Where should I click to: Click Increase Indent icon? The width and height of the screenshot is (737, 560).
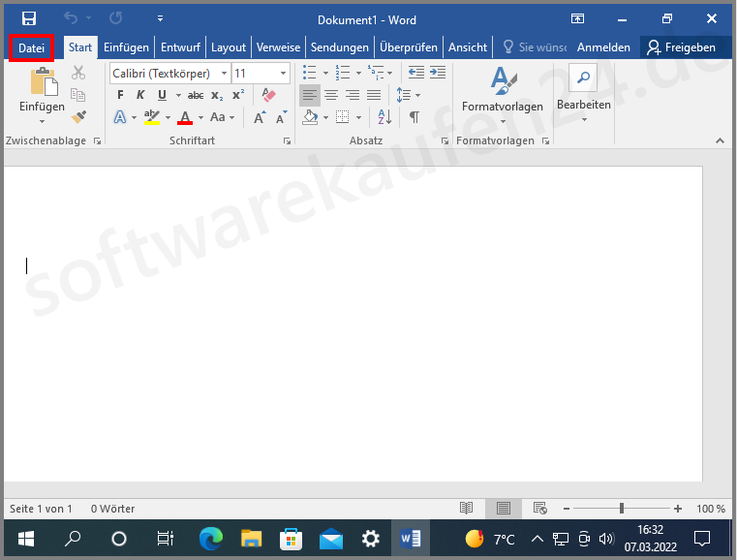pyautogui.click(x=438, y=73)
